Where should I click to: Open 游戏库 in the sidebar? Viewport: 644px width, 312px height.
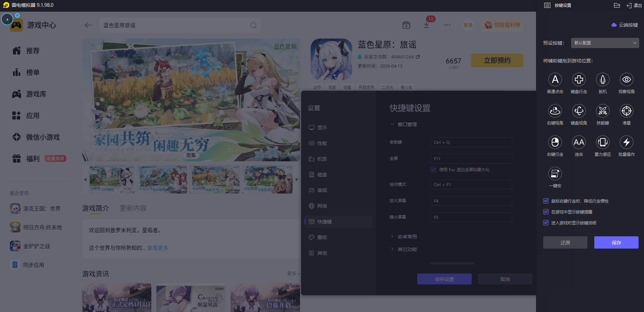pyautogui.click(x=29, y=94)
